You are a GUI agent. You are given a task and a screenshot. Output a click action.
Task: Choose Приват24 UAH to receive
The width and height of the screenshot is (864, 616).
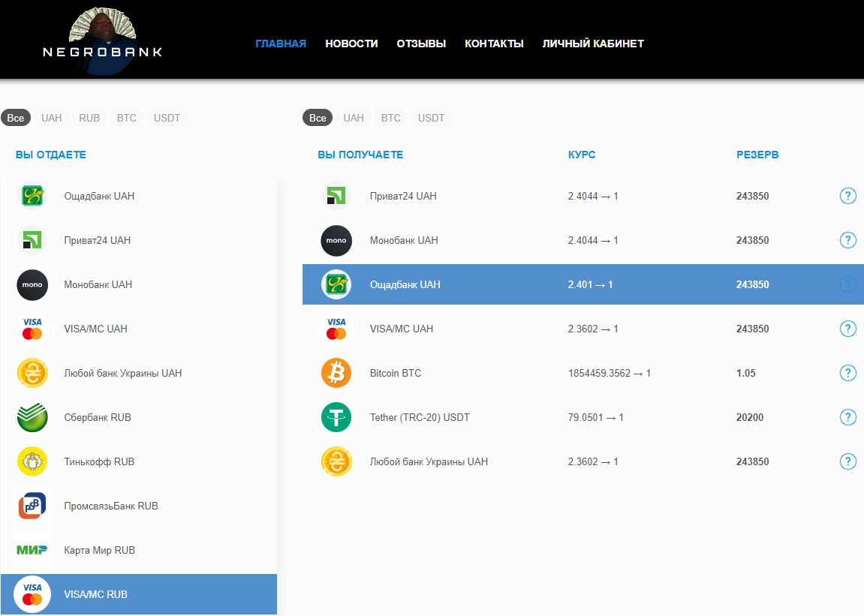[583, 196]
